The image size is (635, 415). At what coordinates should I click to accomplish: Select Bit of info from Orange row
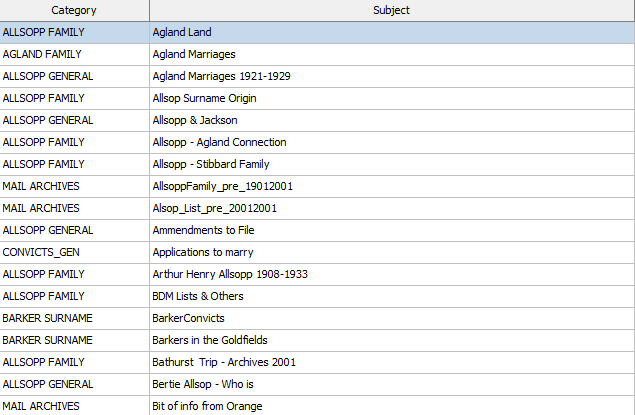(207, 406)
